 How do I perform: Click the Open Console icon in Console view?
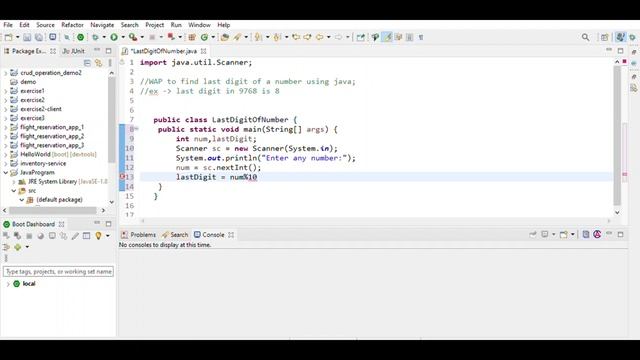564,234
